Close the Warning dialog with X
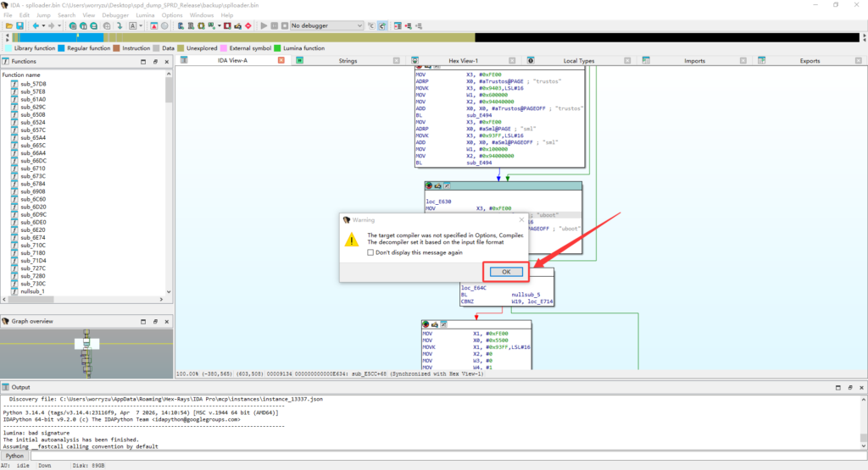The height and width of the screenshot is (470, 868). coord(521,220)
